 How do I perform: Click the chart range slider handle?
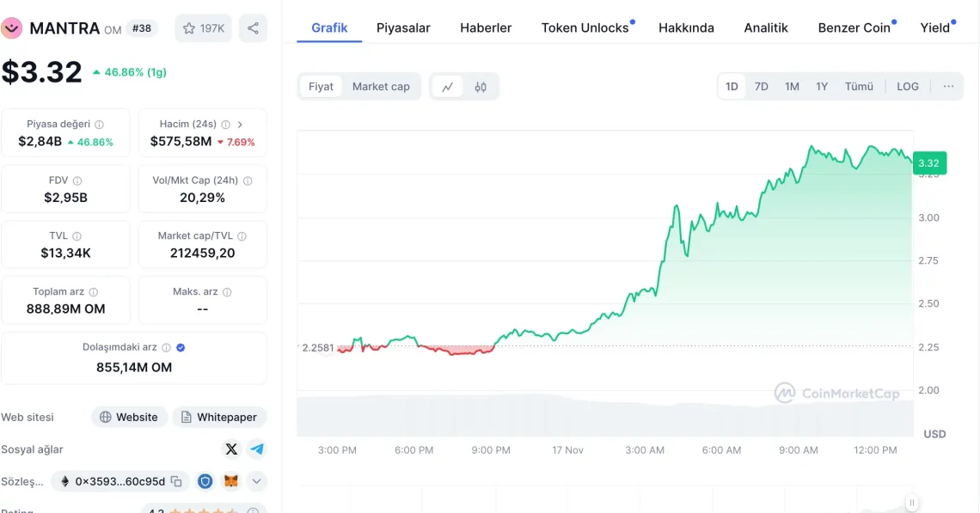pyautogui.click(x=911, y=503)
